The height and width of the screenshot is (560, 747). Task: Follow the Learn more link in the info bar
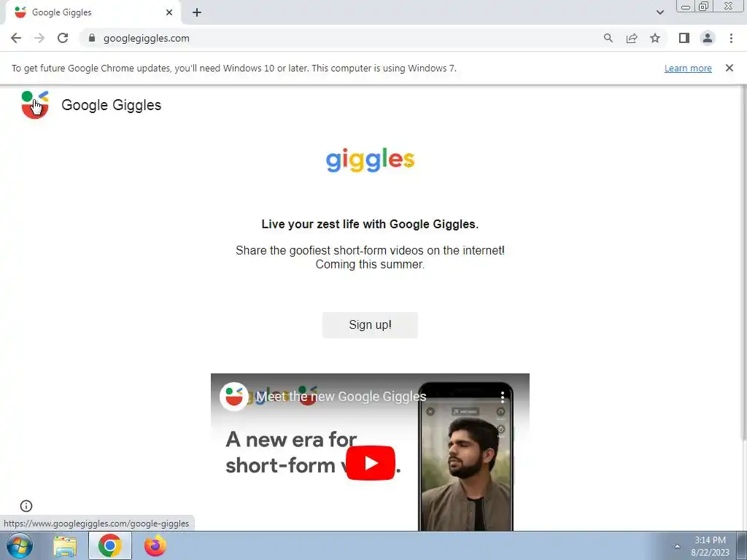(688, 68)
